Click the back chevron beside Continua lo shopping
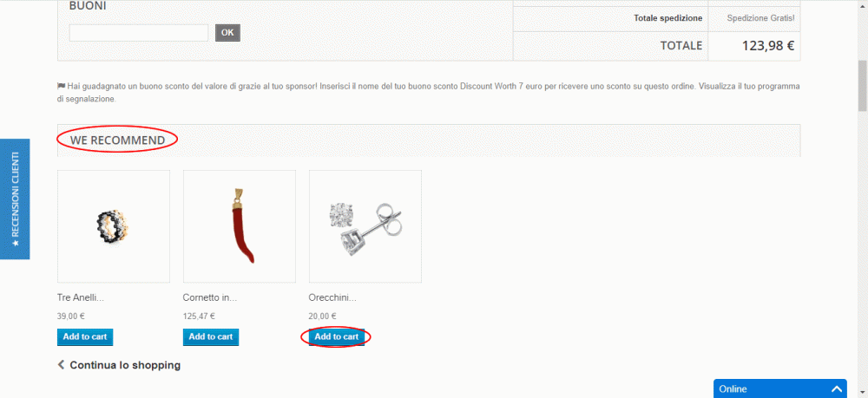868x398 pixels. coord(61,365)
